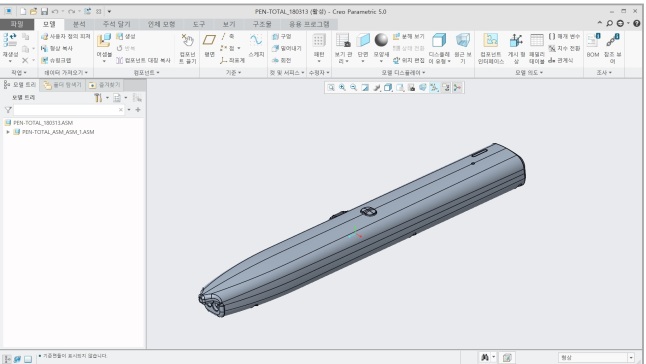Click the Drag Components hand icon
646x364 pixels.
[x=187, y=40]
